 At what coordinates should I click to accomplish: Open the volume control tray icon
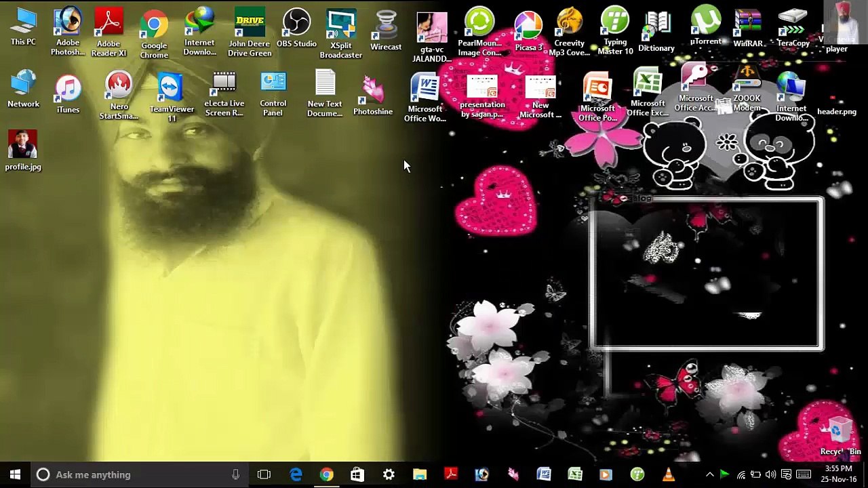[x=771, y=474]
